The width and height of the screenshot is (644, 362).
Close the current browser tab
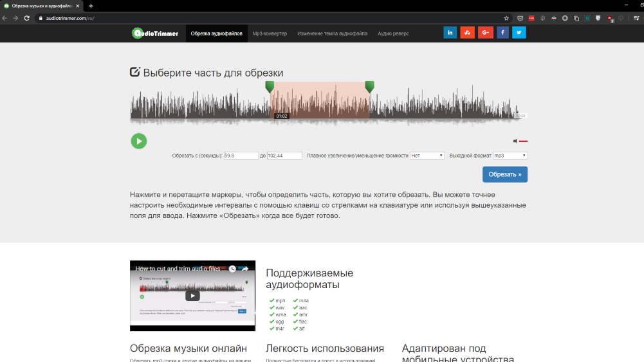pyautogui.click(x=78, y=6)
